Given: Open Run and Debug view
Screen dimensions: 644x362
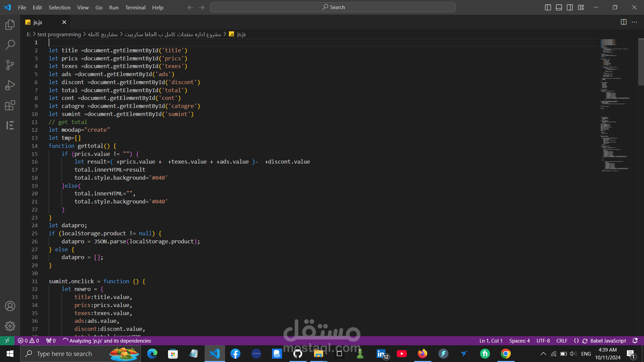Looking at the screenshot, I should 10,85.
